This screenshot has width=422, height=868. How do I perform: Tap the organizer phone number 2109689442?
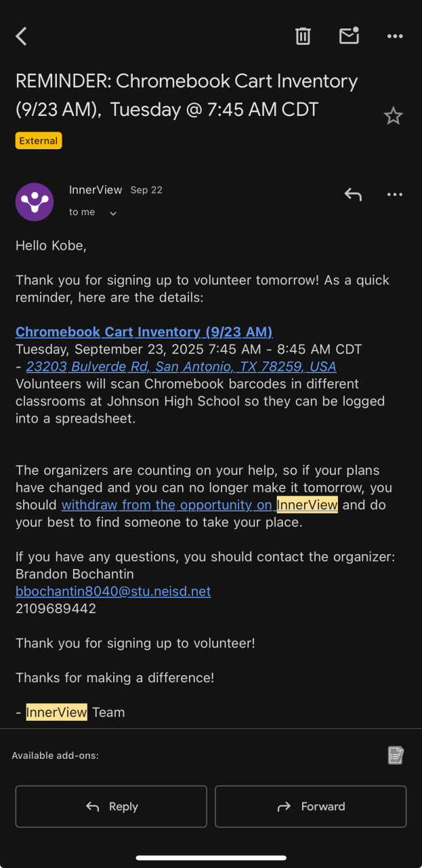click(x=56, y=608)
